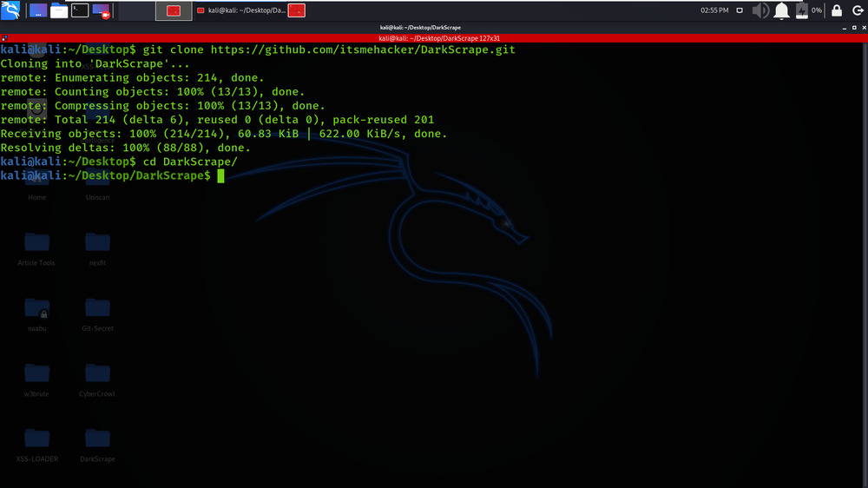
Task: Click the Resolving deltas: 100% (88/88) line
Action: (125, 148)
